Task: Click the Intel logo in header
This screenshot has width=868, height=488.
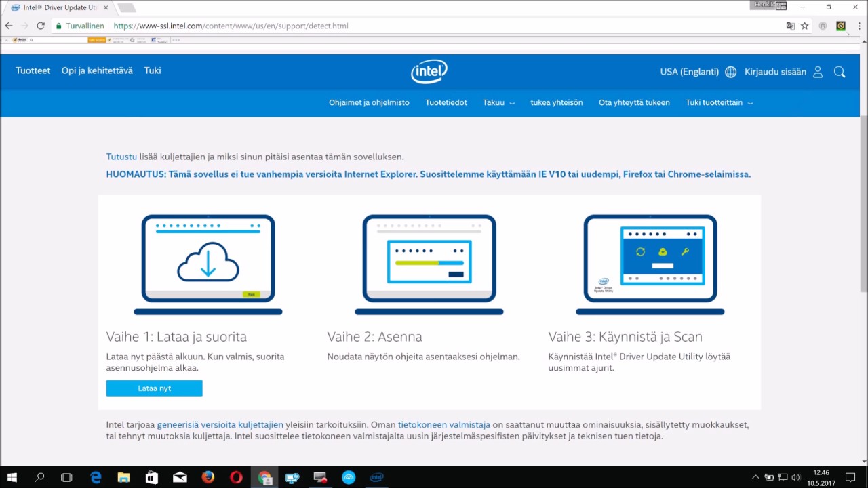Action: tap(429, 71)
